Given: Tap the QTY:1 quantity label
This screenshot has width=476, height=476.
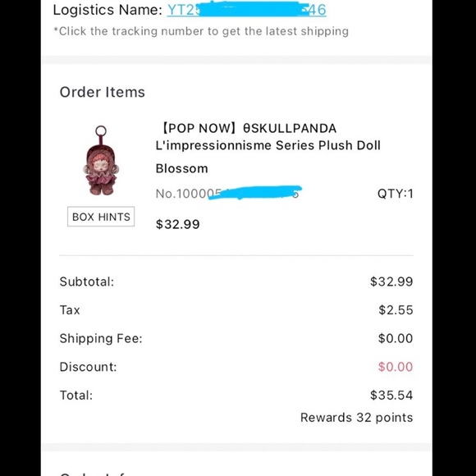Looking at the screenshot, I should pos(395,194).
